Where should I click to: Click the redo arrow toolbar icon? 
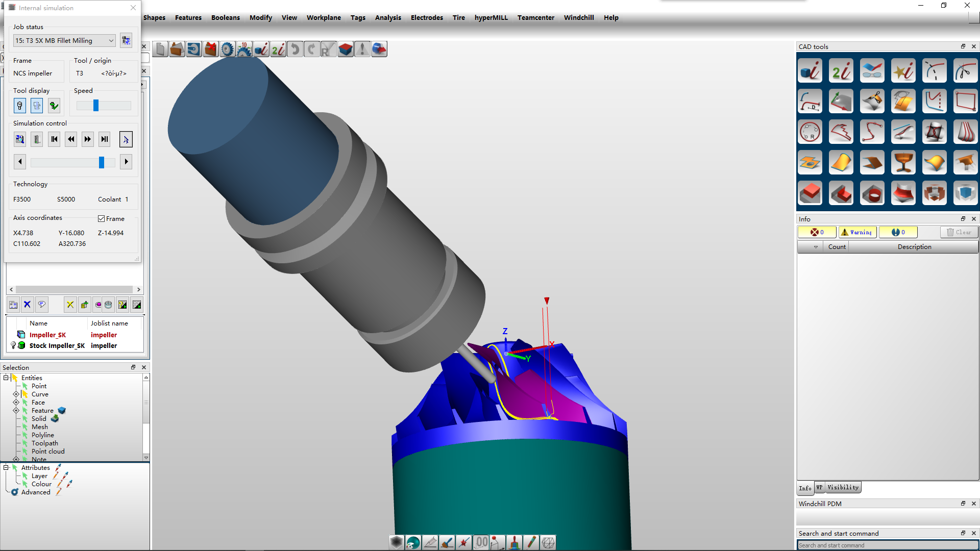click(x=312, y=49)
